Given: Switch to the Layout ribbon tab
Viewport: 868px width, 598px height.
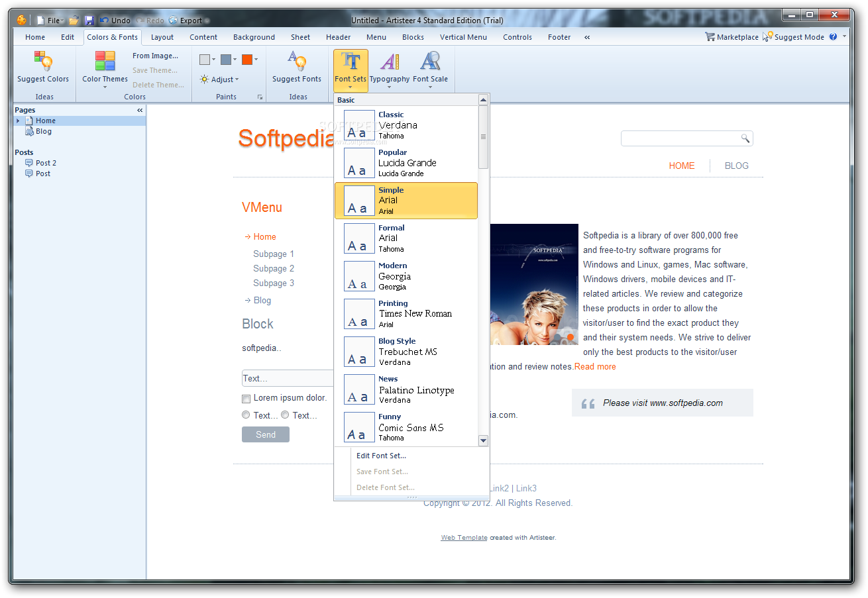Looking at the screenshot, I should coord(162,37).
